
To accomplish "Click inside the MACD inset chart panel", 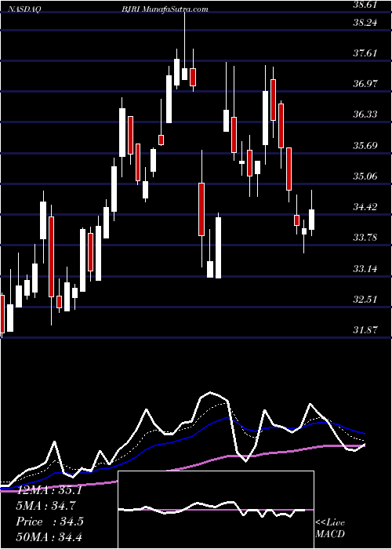I will point(216,510).
